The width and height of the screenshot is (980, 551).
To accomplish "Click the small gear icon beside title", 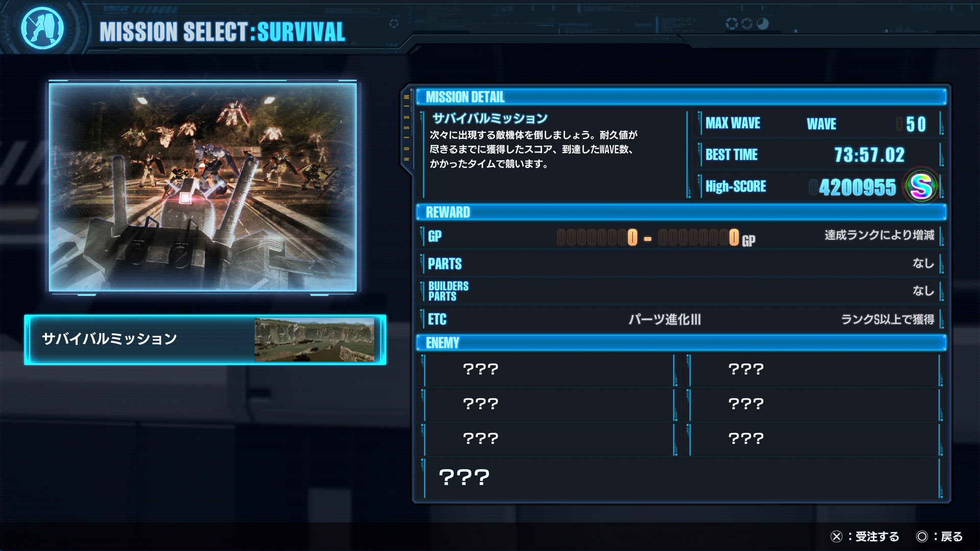I will pyautogui.click(x=394, y=23).
